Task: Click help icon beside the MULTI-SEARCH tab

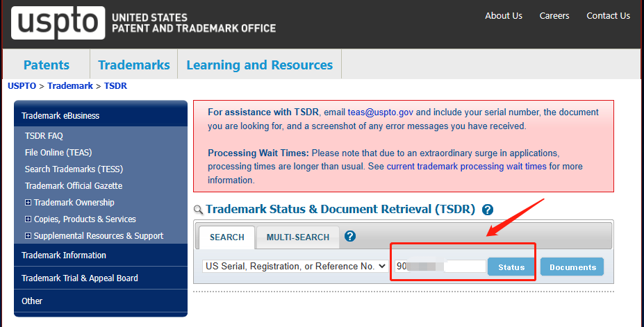Action: (x=350, y=236)
